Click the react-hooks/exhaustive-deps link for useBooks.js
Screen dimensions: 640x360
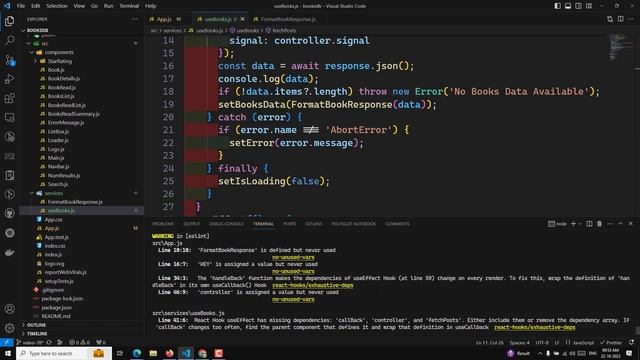[x=534, y=327]
